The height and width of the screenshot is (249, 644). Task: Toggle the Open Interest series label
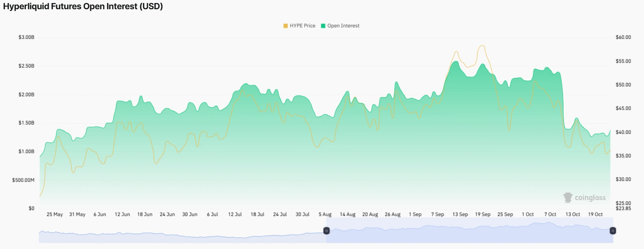pos(343,26)
